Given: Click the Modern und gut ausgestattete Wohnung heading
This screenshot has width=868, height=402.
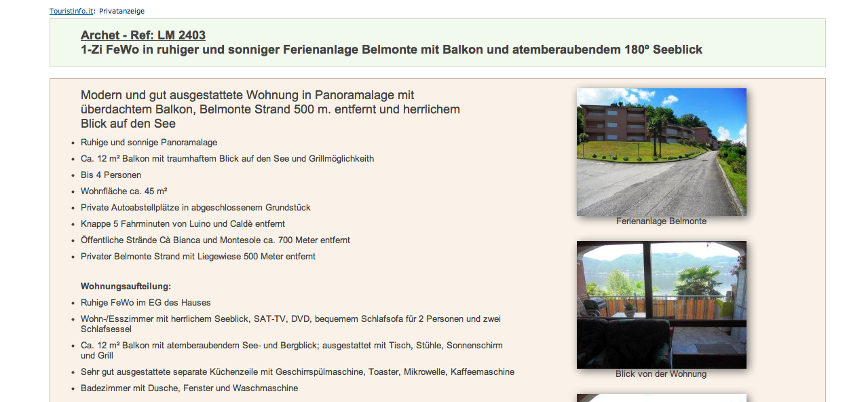Looking at the screenshot, I should pyautogui.click(x=270, y=109).
